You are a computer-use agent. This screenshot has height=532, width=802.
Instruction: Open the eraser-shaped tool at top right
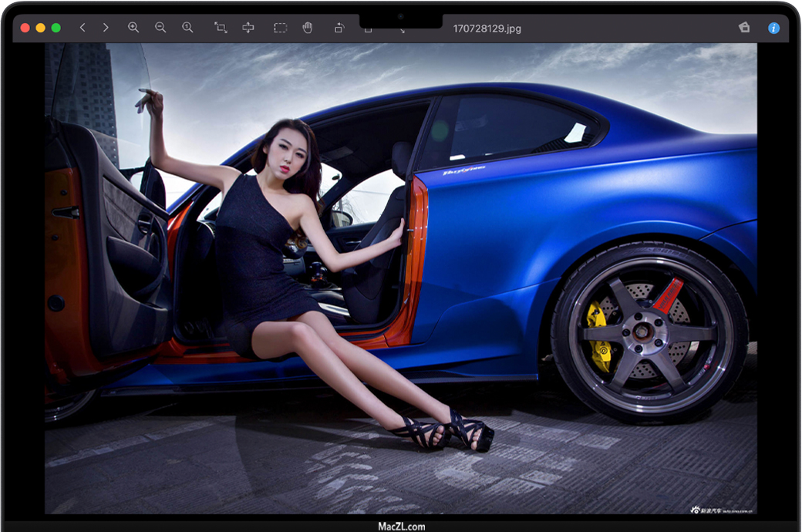[x=744, y=28]
